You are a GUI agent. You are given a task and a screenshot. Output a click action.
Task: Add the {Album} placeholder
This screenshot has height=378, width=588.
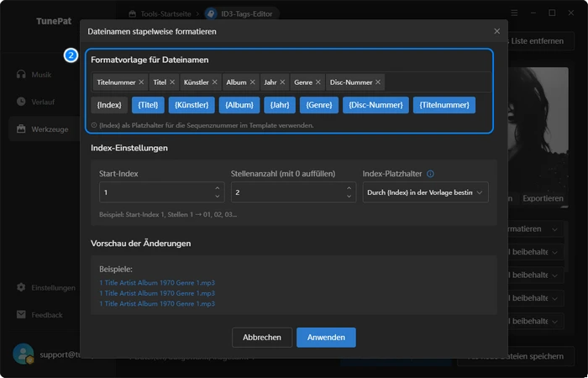pos(239,105)
